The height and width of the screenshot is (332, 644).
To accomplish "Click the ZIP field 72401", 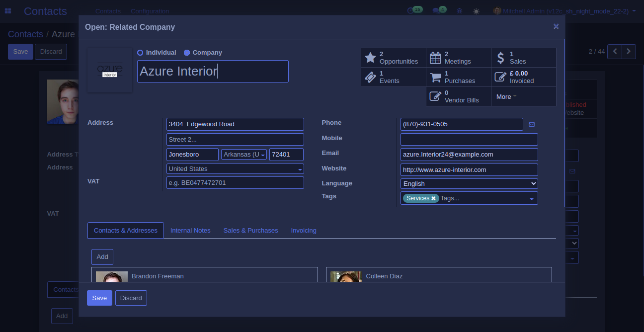I will coord(287,155).
